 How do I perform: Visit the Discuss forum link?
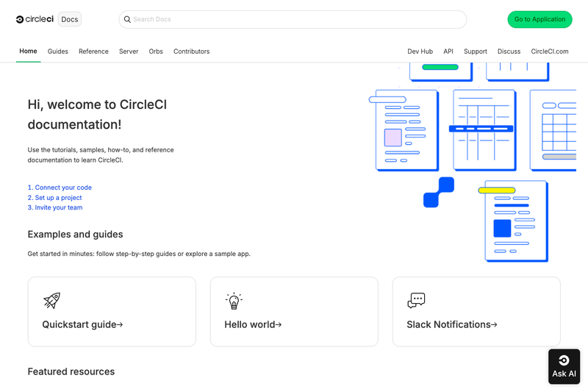[x=509, y=51]
